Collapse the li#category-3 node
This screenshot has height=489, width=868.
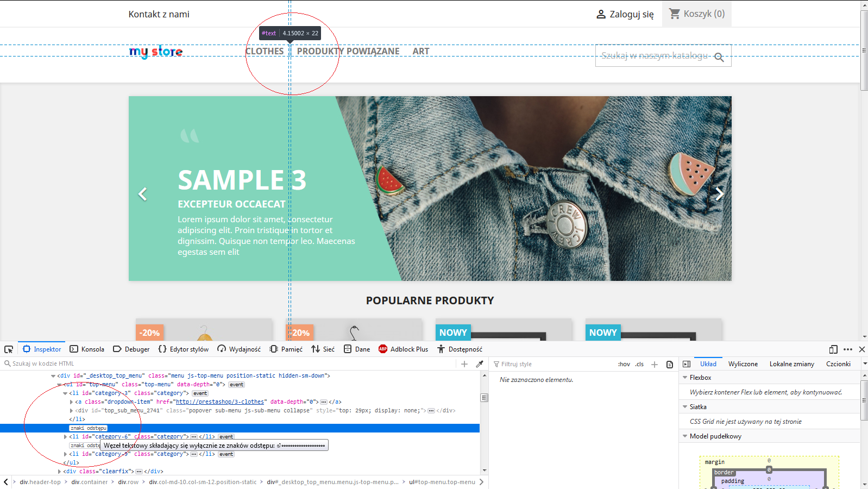point(65,393)
